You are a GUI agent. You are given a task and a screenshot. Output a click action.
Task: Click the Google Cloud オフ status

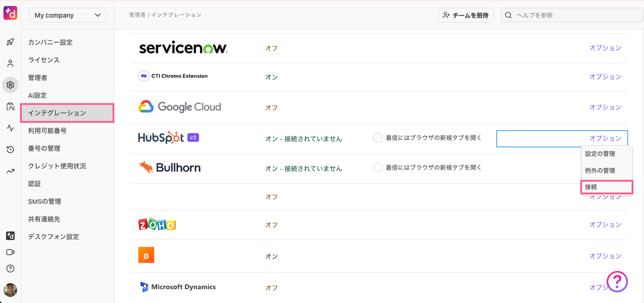tap(271, 108)
